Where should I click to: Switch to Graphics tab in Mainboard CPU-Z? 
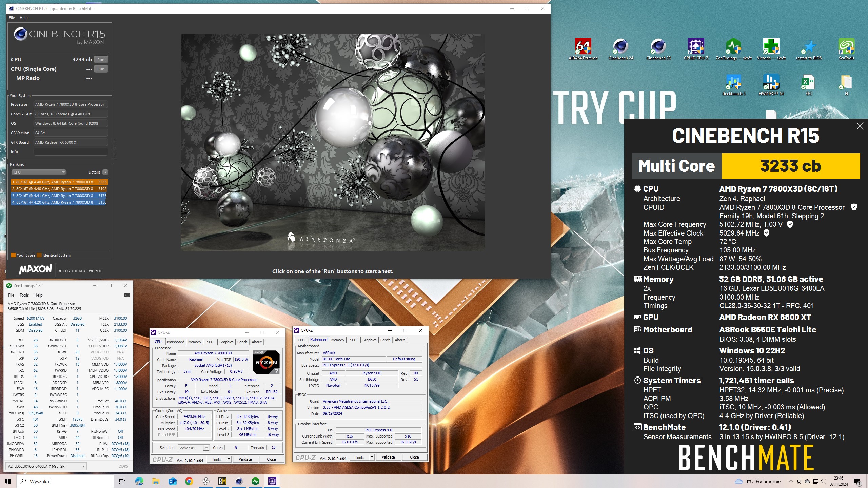[x=370, y=340]
